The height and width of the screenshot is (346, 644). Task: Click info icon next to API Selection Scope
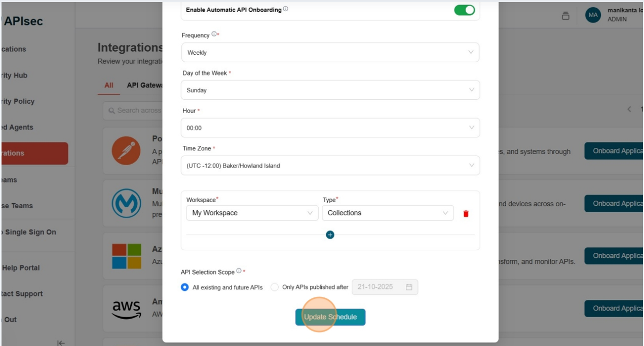pyautogui.click(x=239, y=271)
